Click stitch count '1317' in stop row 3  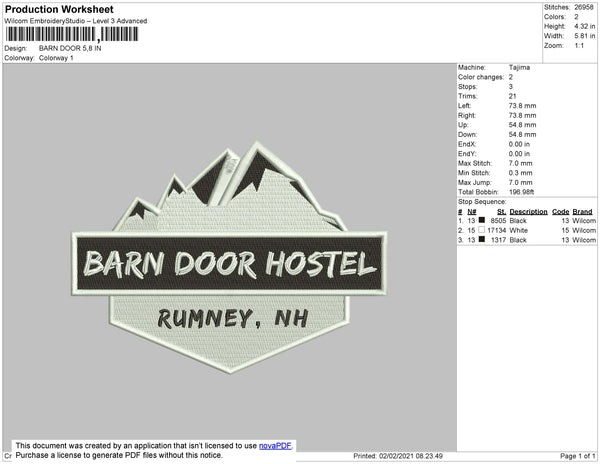click(x=498, y=240)
